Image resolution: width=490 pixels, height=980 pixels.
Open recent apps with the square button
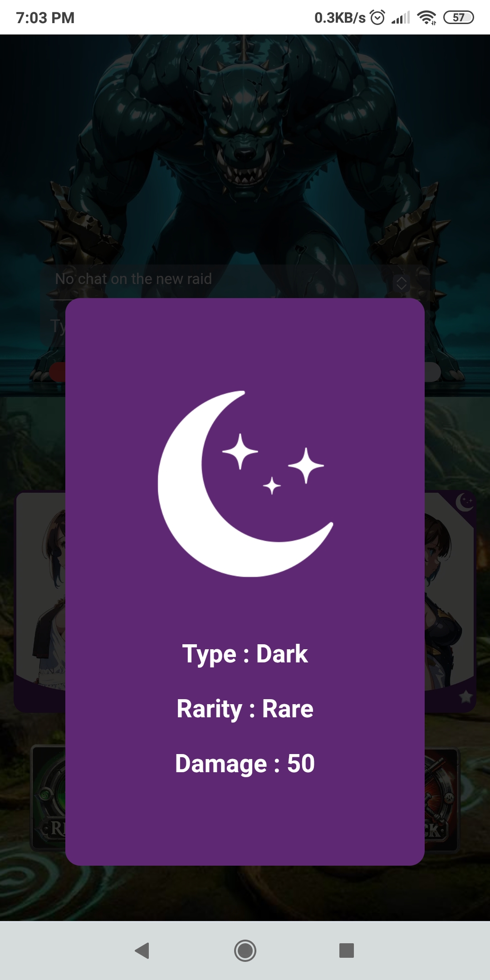(347, 951)
